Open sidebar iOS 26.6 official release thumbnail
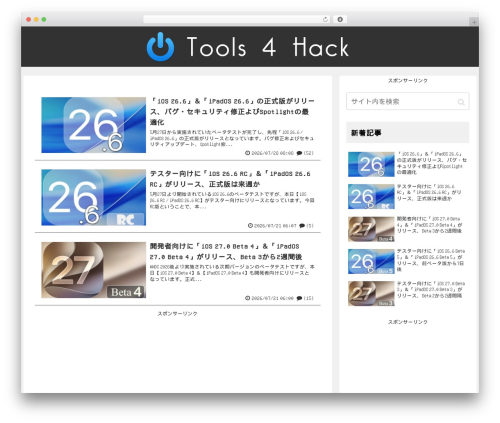This screenshot has width=500, height=423. coord(371,164)
